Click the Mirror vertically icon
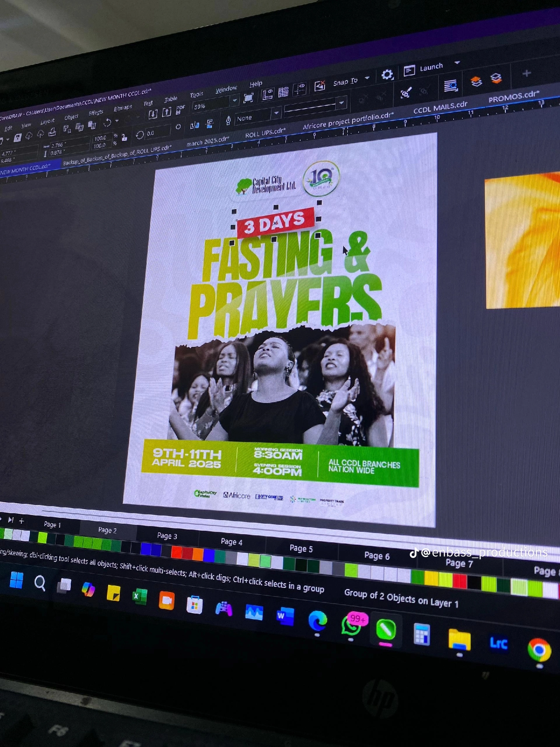 [x=210, y=123]
